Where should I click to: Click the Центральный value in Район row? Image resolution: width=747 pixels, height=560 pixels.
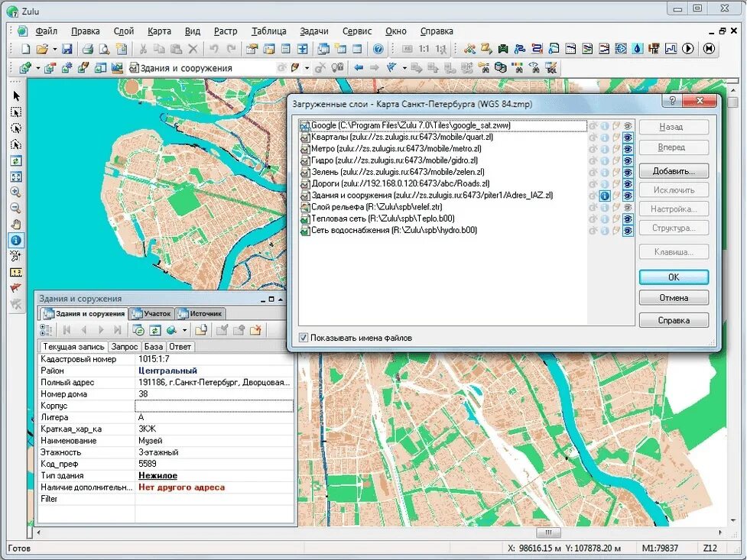point(167,371)
